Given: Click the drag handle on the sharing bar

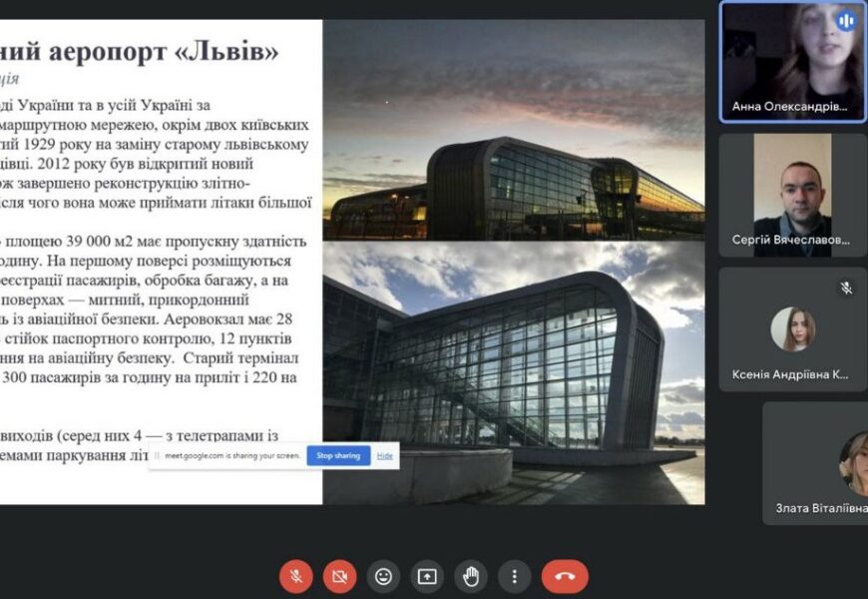Looking at the screenshot, I should 157,456.
